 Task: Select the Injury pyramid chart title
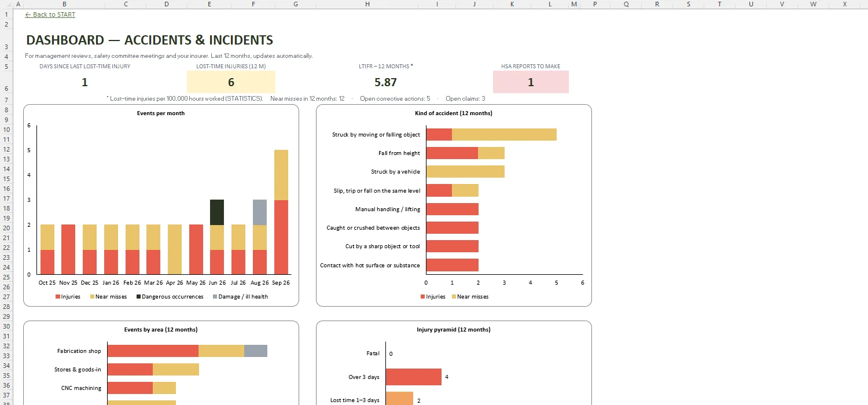click(454, 329)
